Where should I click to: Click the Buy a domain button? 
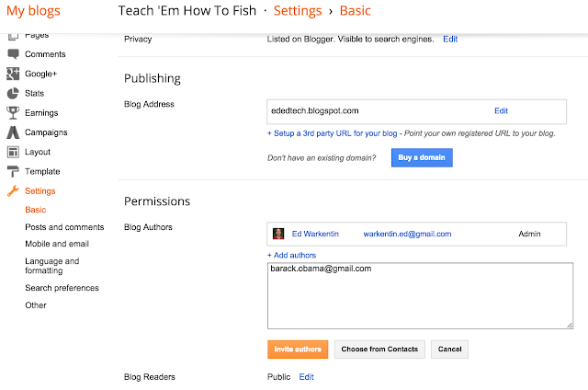[422, 157]
